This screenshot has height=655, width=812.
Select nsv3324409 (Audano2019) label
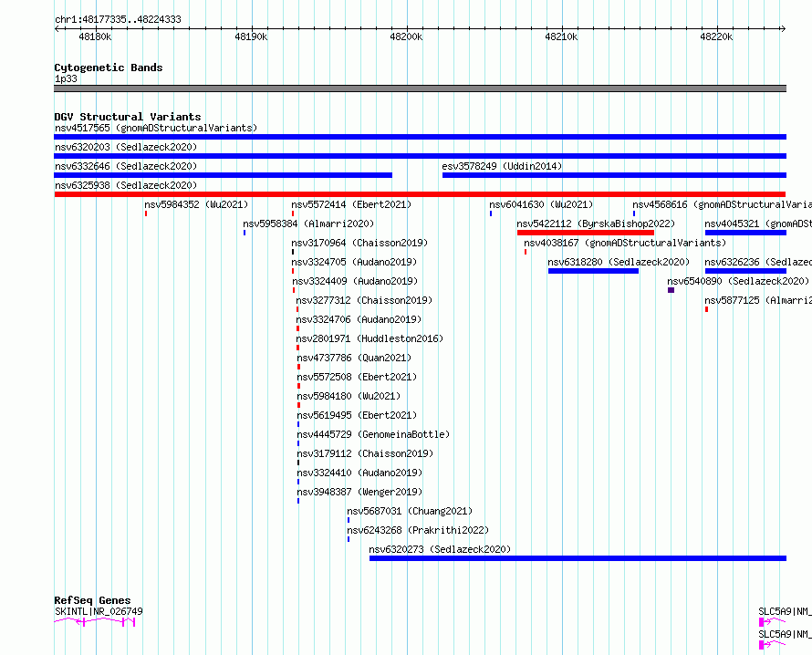[355, 281]
